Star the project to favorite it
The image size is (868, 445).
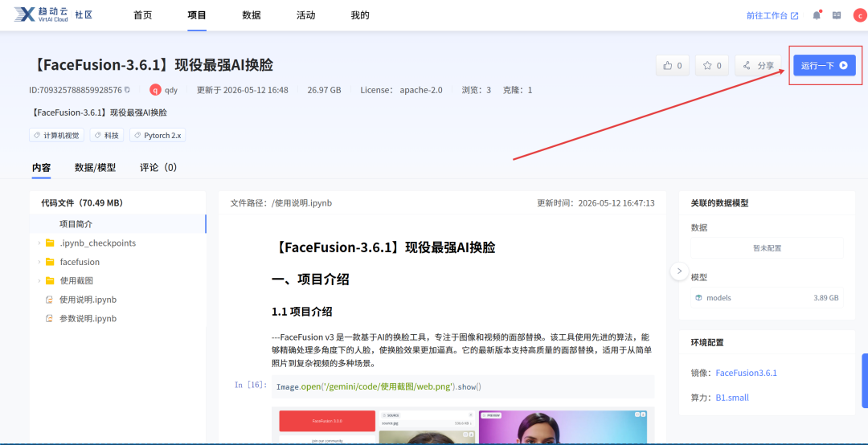712,65
